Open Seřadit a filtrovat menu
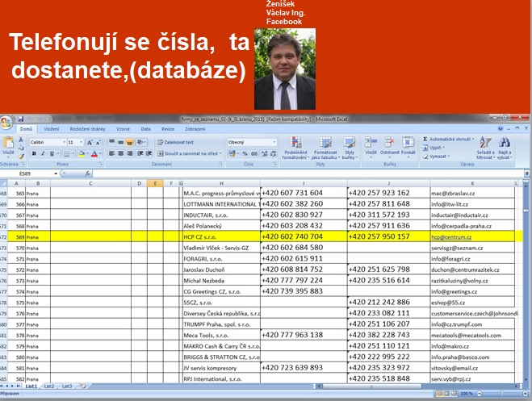The height and width of the screenshot is (401, 532). [x=485, y=148]
